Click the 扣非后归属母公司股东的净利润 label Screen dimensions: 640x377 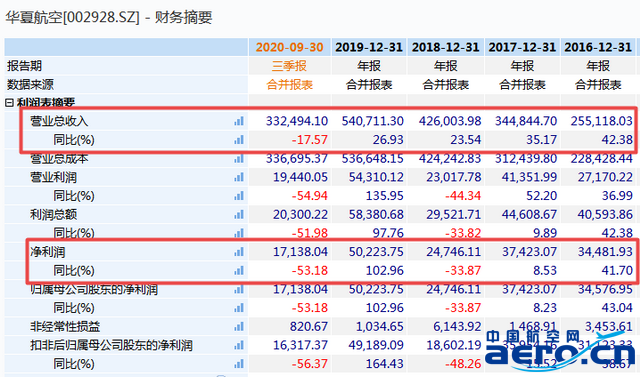pos(111,346)
